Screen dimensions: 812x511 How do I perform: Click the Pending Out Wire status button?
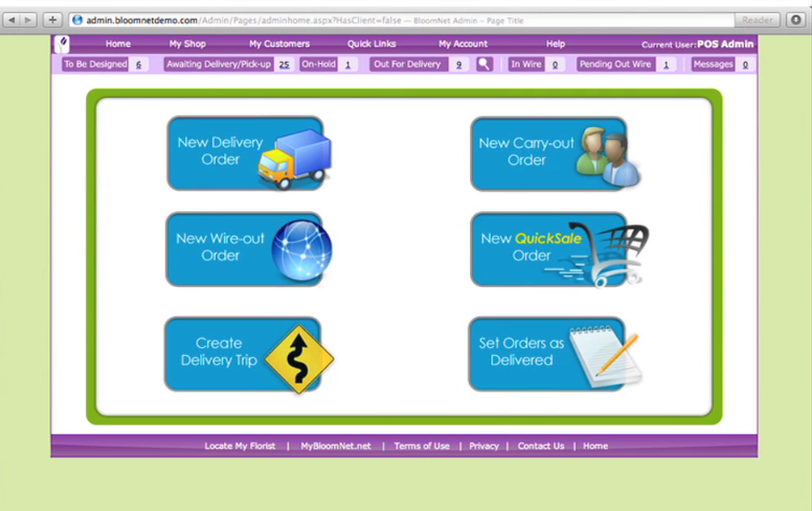pos(615,64)
